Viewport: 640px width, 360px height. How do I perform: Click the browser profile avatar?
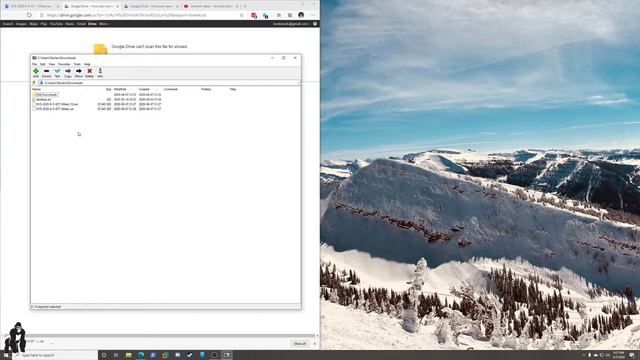(301, 15)
